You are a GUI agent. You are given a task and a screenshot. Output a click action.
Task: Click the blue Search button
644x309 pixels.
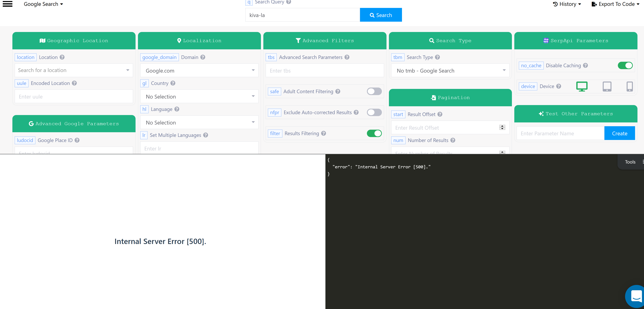[x=381, y=15]
